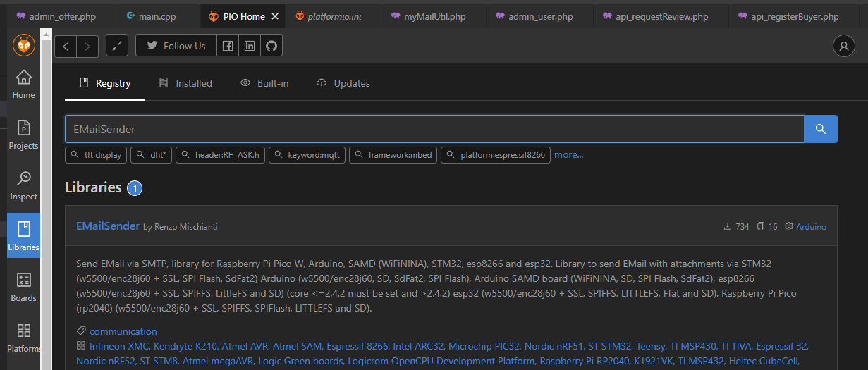Go back with the left arrow button

(66, 47)
